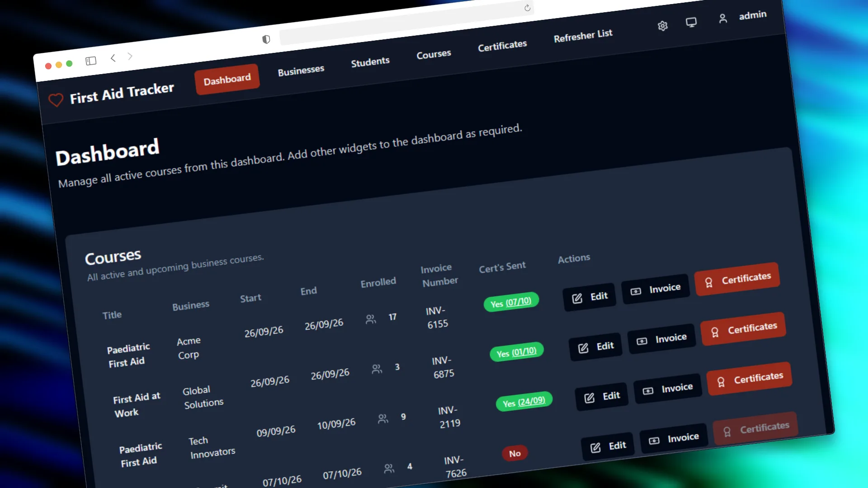This screenshot has width=868, height=488.
Task: Edit the INV-7626 course
Action: tap(608, 446)
